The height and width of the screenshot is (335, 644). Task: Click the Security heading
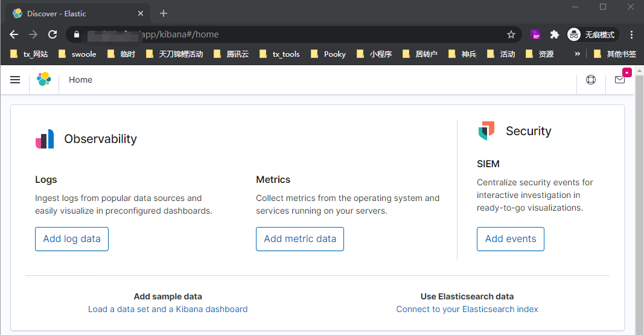pyautogui.click(x=529, y=131)
